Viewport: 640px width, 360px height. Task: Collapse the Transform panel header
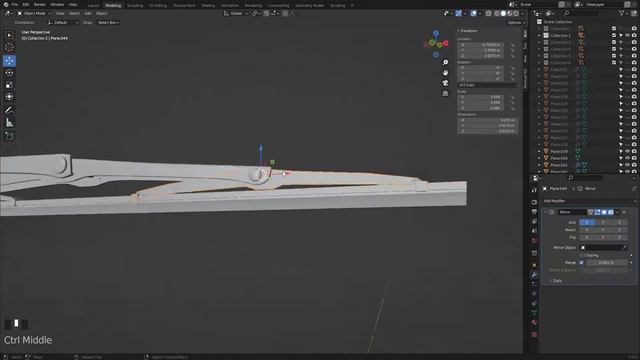coord(468,31)
